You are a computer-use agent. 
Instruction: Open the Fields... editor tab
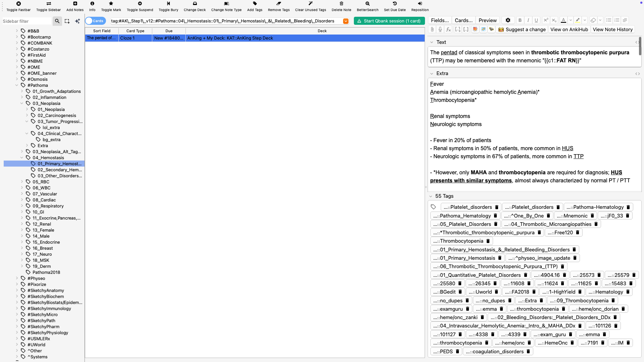439,20
